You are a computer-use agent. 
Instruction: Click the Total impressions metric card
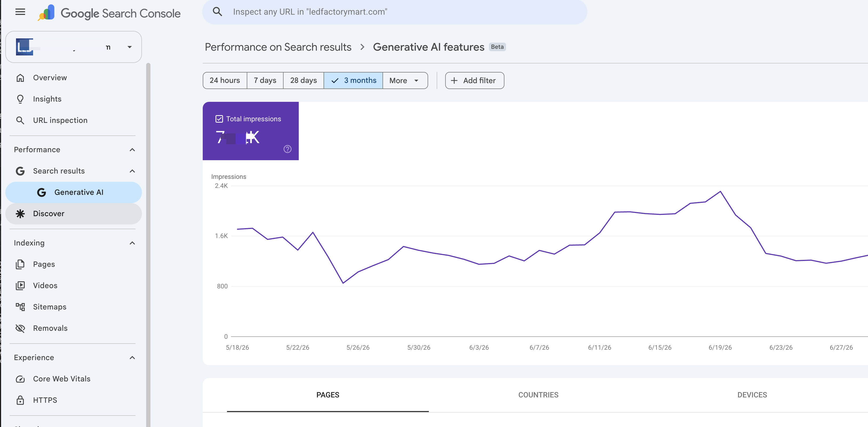coord(250,131)
